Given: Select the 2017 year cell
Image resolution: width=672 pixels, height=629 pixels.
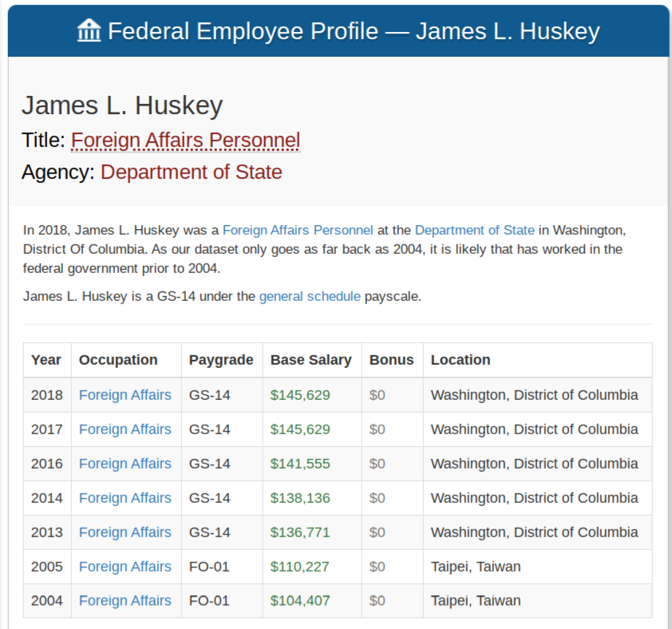Looking at the screenshot, I should (47, 429).
